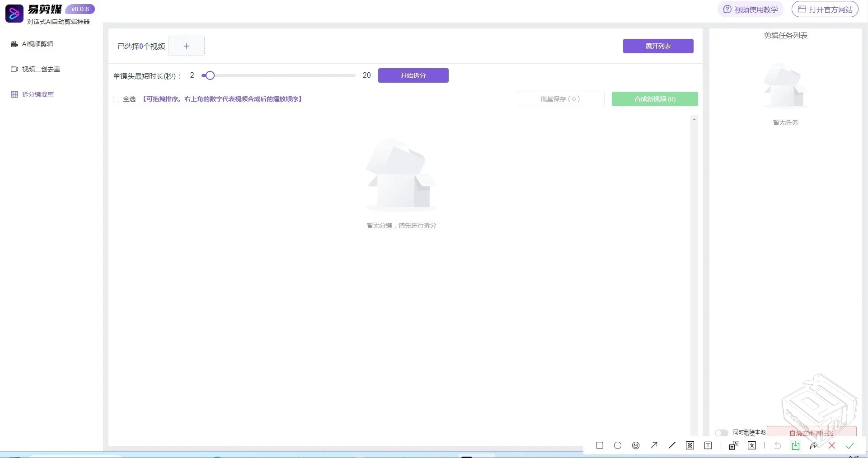Open the 拆分镜混剪 section

pyautogui.click(x=38, y=94)
